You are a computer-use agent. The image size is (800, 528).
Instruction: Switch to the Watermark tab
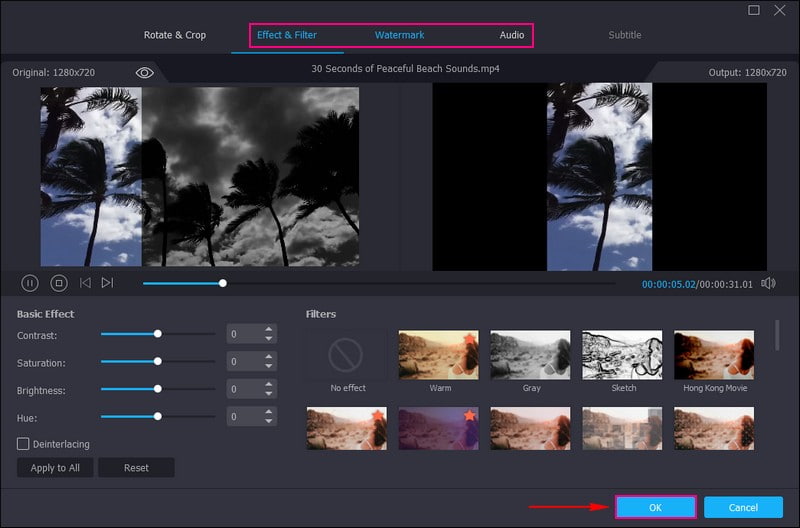coord(399,35)
